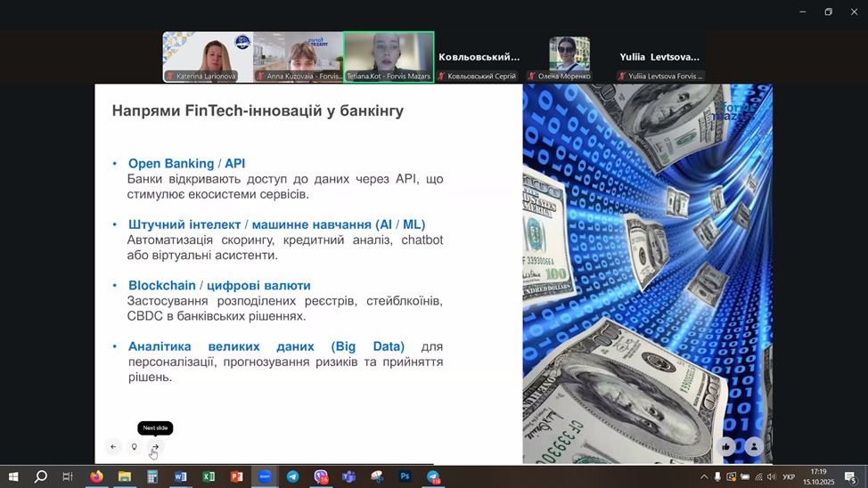Image resolution: width=868 pixels, height=488 pixels.
Task: Switch to Photoshop in the taskbar
Action: click(405, 477)
